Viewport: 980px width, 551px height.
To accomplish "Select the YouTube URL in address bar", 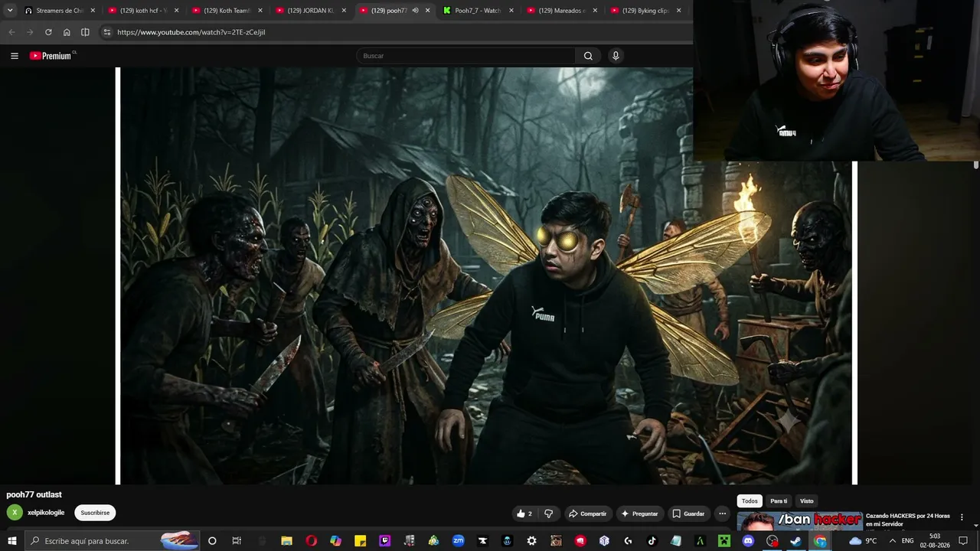I will pos(191,32).
